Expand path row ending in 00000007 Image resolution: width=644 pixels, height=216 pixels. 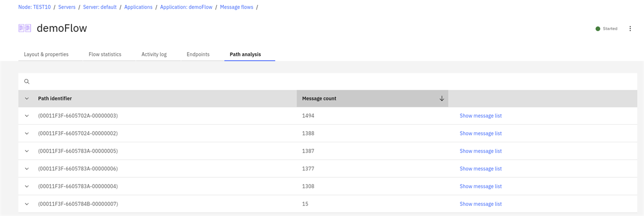(27, 204)
